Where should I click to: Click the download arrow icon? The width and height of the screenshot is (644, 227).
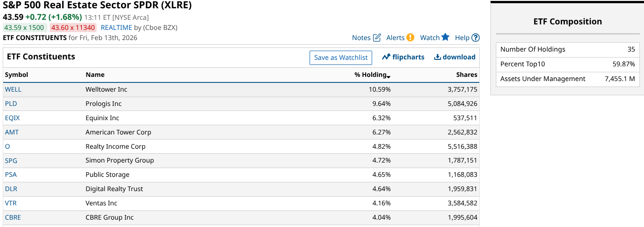(437, 57)
